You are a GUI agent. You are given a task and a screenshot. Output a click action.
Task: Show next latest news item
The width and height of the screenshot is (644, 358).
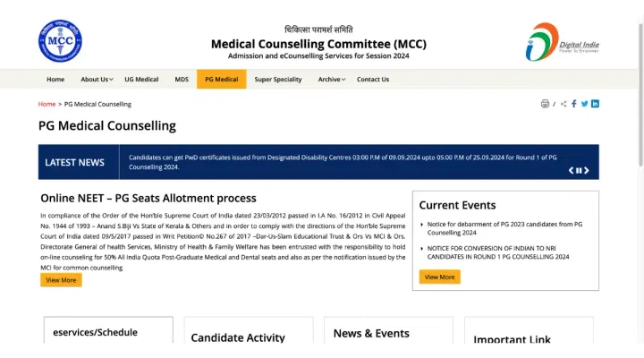pyautogui.click(x=588, y=170)
